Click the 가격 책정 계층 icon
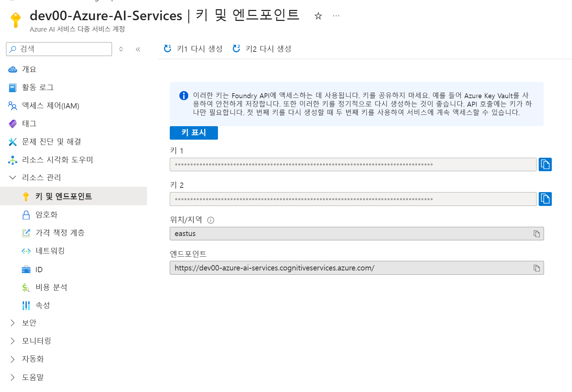Image resolution: width=572 pixels, height=392 pixels. point(26,233)
